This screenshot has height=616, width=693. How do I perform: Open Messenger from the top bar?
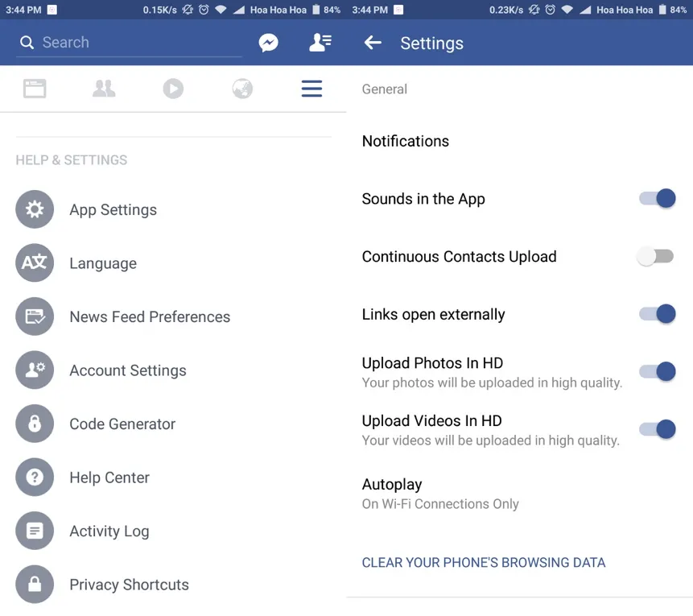(x=268, y=43)
